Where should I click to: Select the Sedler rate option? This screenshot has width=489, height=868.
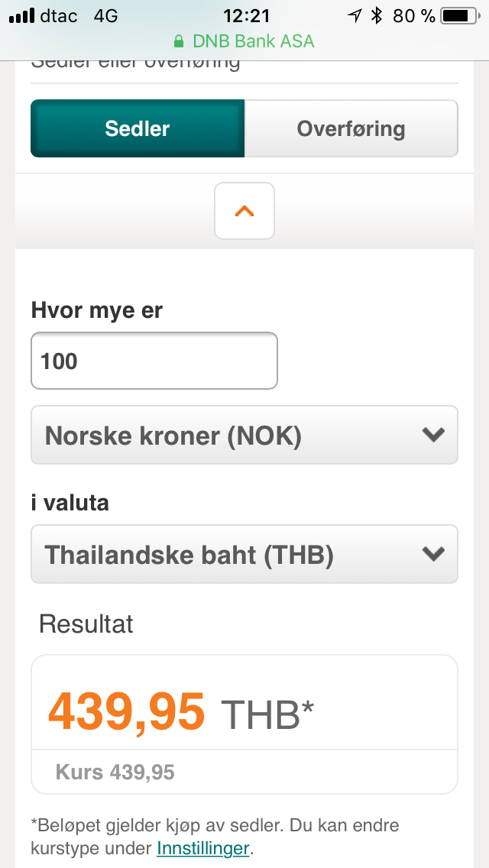[x=138, y=128]
